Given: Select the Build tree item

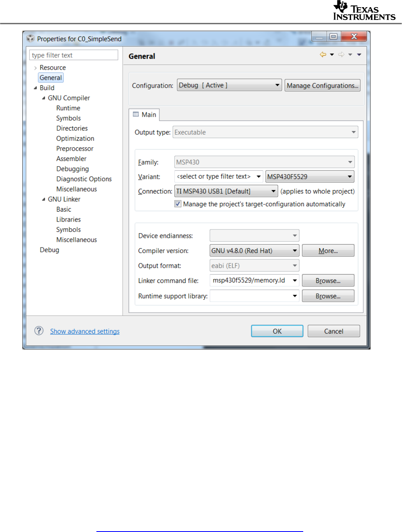Looking at the screenshot, I should coord(47,88).
